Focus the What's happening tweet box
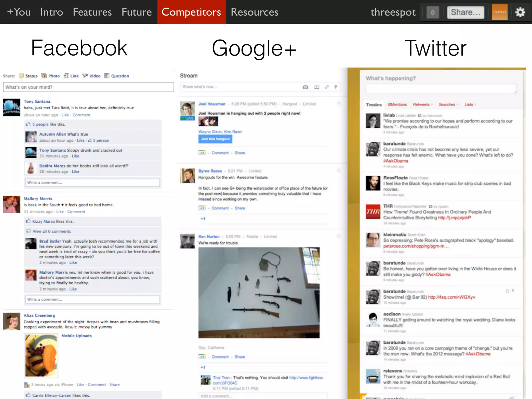Image resolution: width=532 pixels, height=399 pixels. 441,89
